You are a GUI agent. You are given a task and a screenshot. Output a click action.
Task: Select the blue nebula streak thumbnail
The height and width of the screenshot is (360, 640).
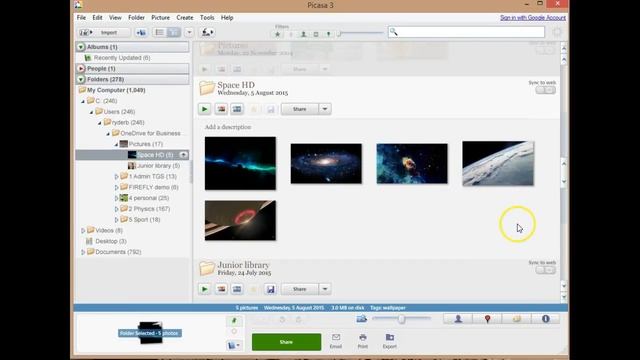pyautogui.click(x=240, y=163)
